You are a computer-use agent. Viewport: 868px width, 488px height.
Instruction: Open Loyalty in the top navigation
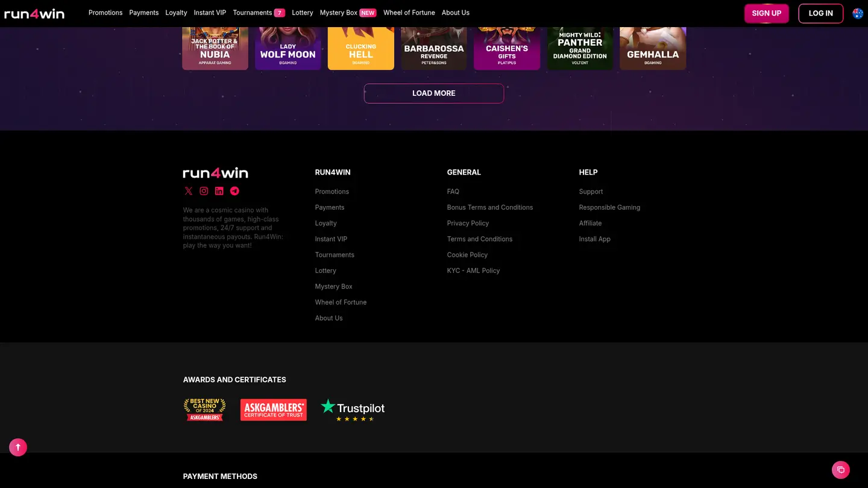(176, 13)
